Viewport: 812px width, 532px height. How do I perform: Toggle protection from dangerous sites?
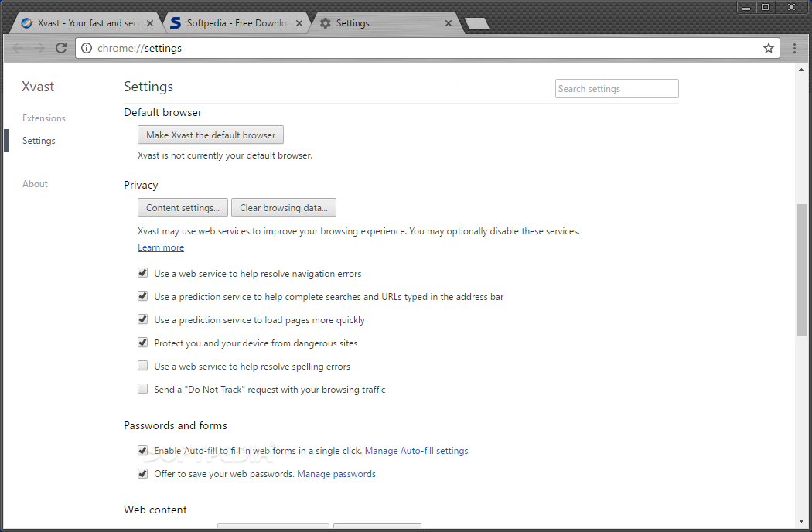(x=142, y=343)
